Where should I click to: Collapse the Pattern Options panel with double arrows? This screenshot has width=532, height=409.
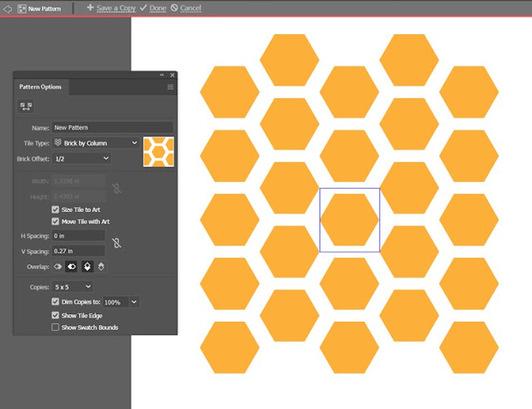[x=162, y=75]
